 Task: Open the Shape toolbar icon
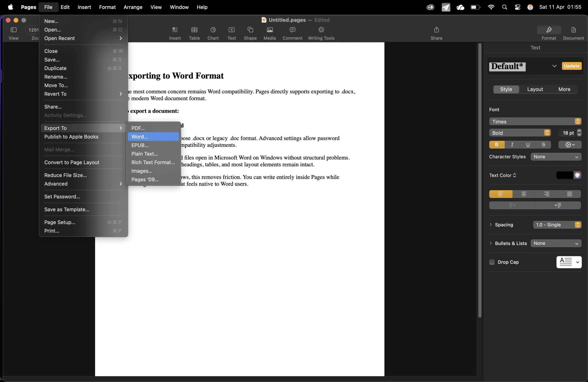pyautogui.click(x=250, y=30)
